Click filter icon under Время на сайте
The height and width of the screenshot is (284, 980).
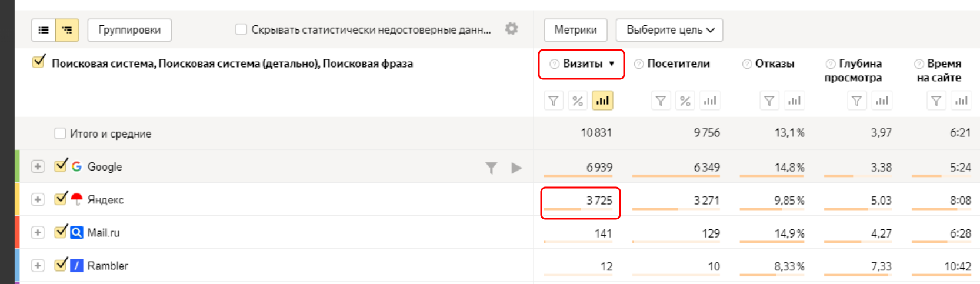tap(936, 101)
